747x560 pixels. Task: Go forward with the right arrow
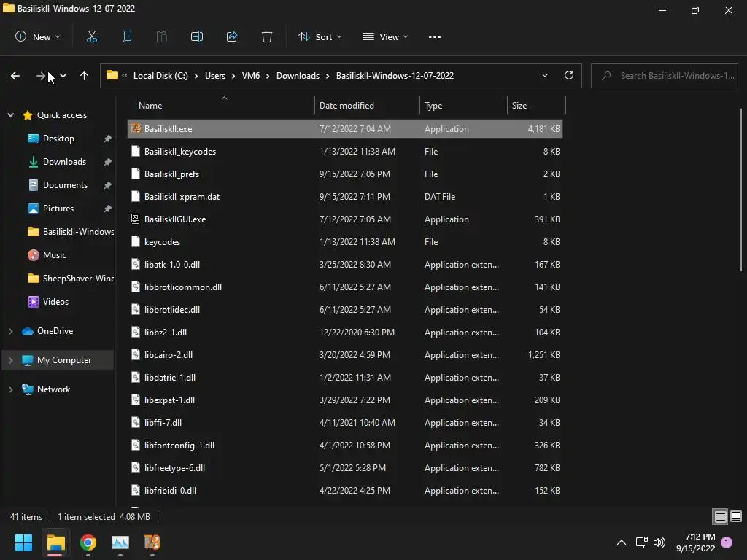point(41,76)
